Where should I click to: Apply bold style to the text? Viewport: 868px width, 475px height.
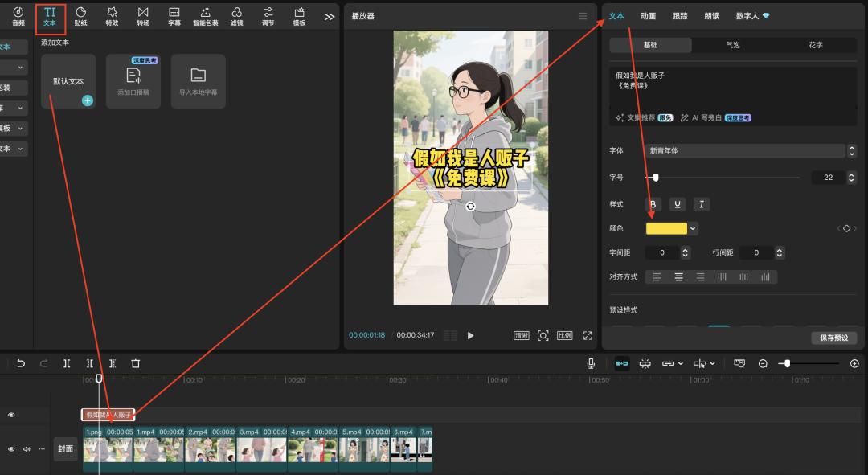click(654, 204)
